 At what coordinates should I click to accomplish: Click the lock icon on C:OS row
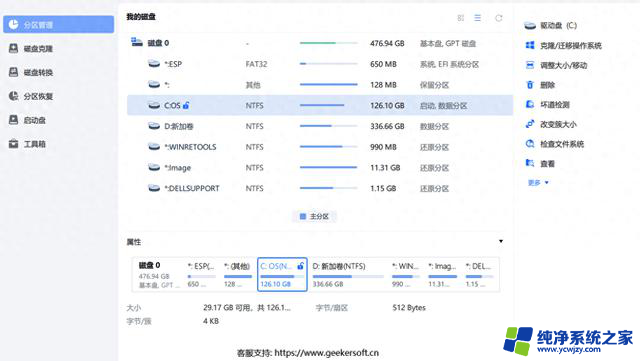186,105
